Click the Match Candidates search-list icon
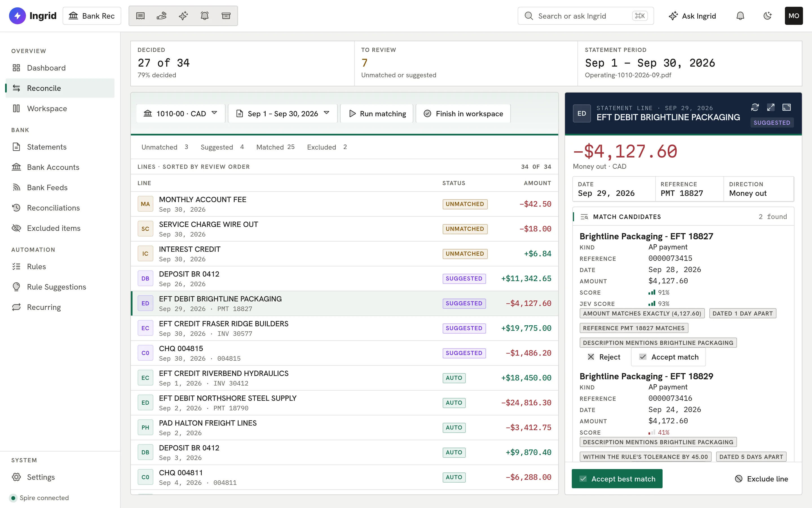812x508 pixels. pyautogui.click(x=584, y=217)
